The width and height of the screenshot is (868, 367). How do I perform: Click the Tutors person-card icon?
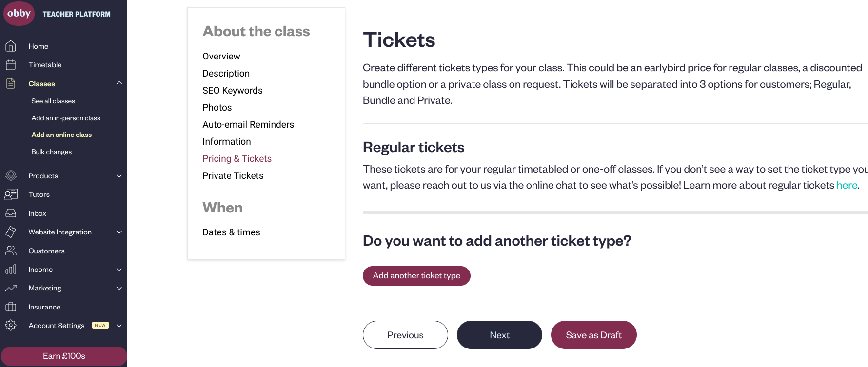[11, 194]
